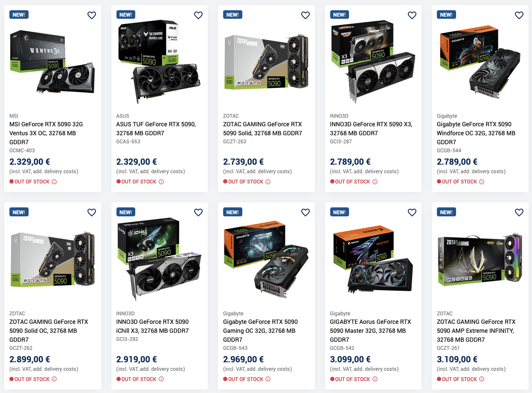Favorite the ASUS TUF RTX 5090 heart

coord(198,15)
